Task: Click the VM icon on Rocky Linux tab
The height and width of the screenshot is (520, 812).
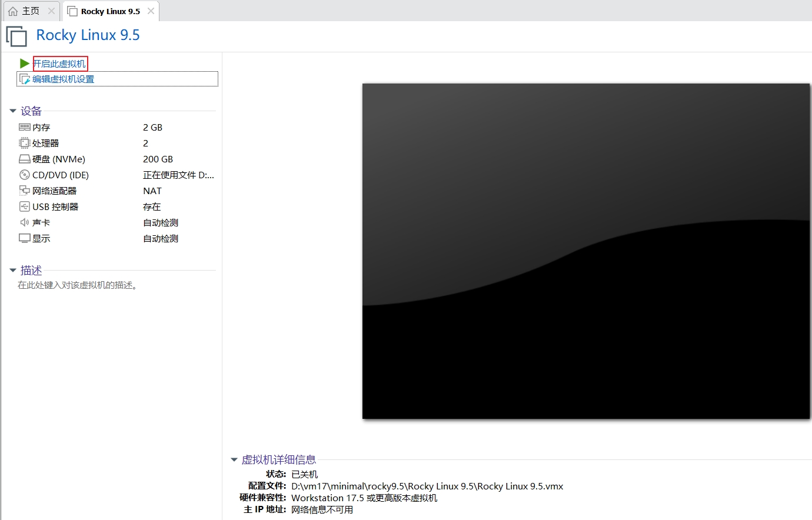Action: click(x=72, y=11)
